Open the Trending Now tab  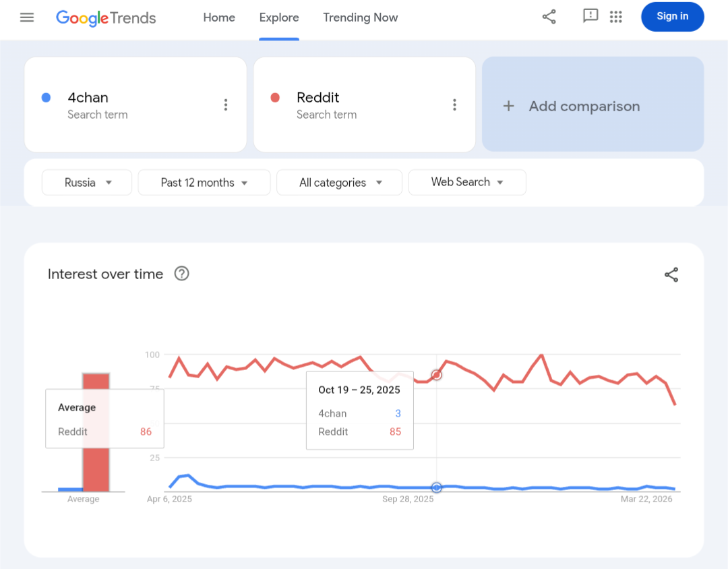click(360, 18)
